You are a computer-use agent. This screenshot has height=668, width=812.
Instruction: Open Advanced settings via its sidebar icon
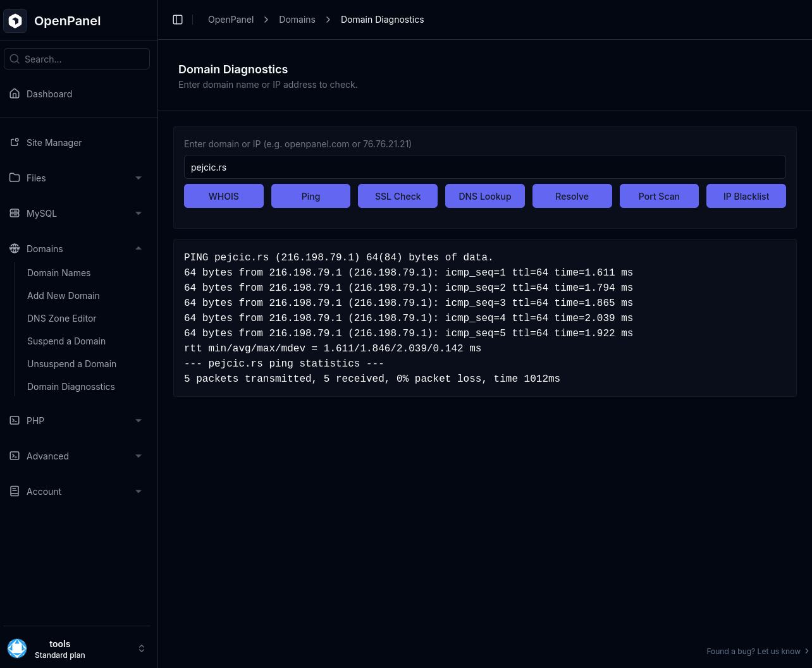click(14, 456)
